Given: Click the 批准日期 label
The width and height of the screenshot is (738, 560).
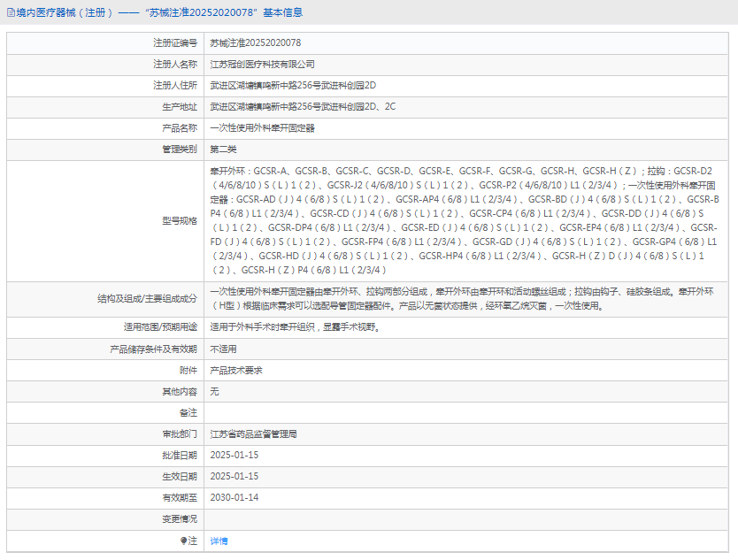Looking at the screenshot, I should tap(180, 455).
